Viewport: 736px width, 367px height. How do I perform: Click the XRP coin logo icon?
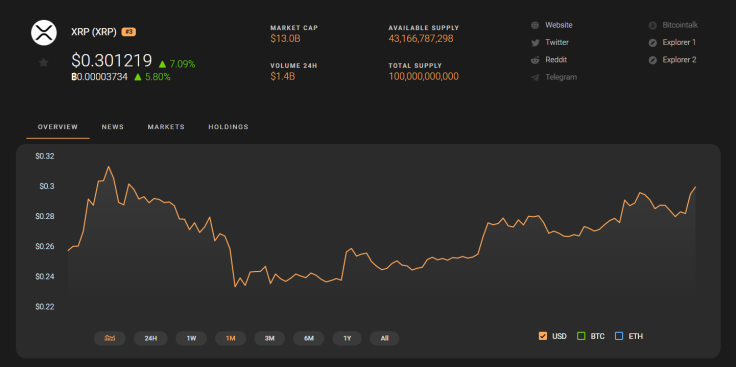coord(44,32)
